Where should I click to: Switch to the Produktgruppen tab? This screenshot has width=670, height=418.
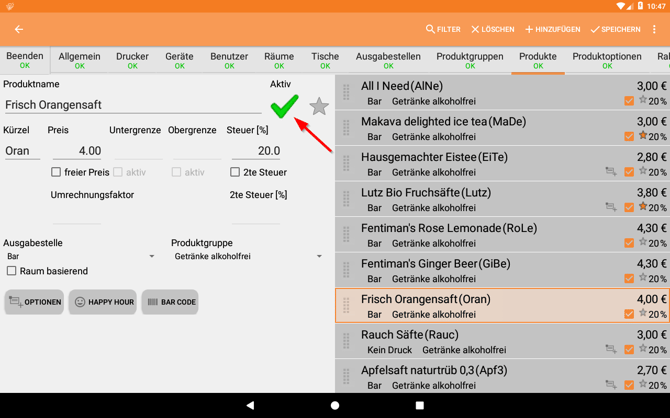(470, 61)
